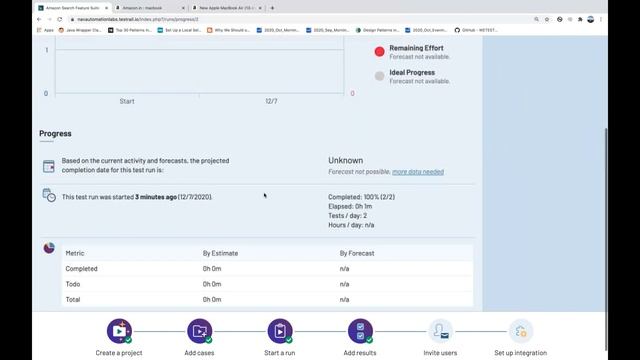Image resolution: width=640 pixels, height=360 pixels.
Task: Click the Remaining Effort legend label
Action: click(416, 48)
